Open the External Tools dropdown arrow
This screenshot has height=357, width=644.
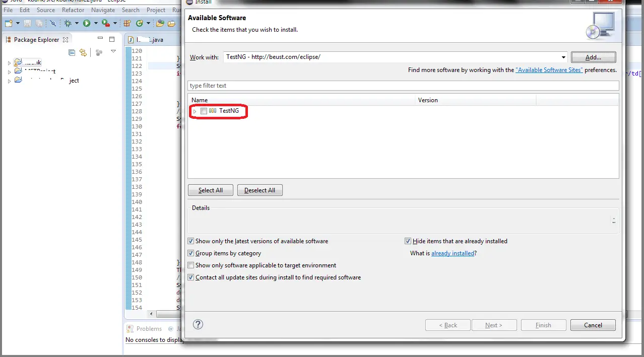click(115, 23)
